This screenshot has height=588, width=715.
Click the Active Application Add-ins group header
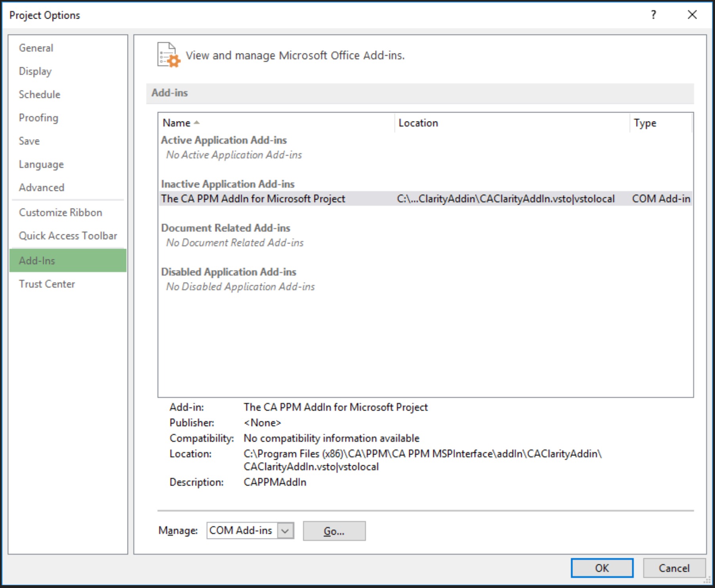224,140
